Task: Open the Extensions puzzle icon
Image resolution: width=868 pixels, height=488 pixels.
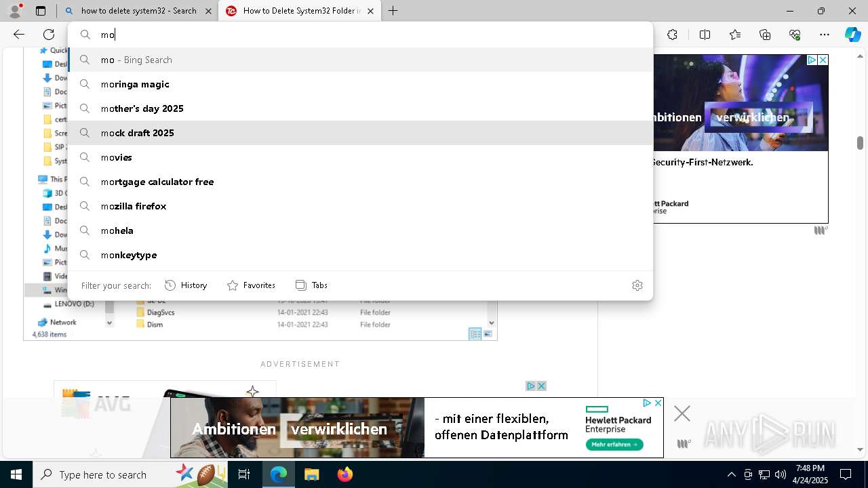Action: pyautogui.click(x=672, y=35)
